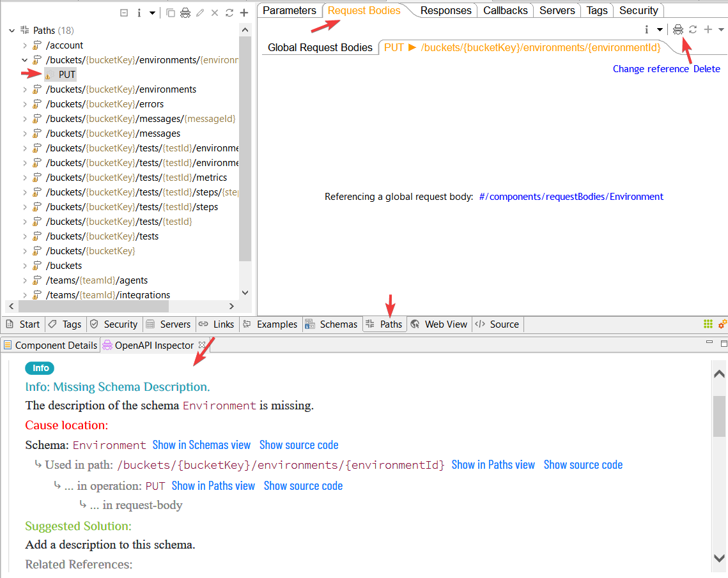Screen dimensions: 728x578
Task: Edit the selected path with the pencil icon
Action: (200, 13)
